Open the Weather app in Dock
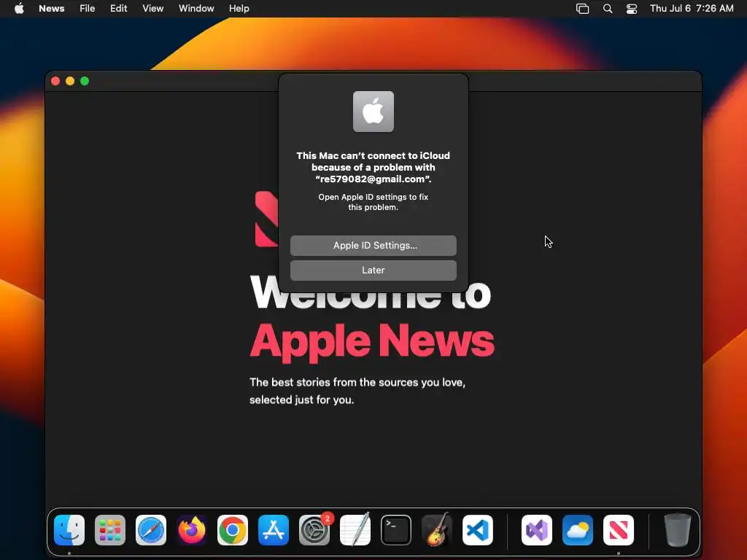This screenshot has width=747, height=560. [578, 530]
